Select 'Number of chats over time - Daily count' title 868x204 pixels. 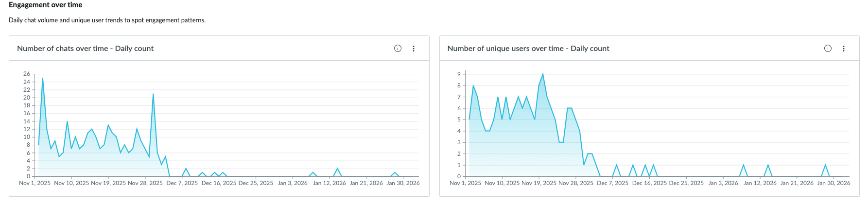coord(85,49)
